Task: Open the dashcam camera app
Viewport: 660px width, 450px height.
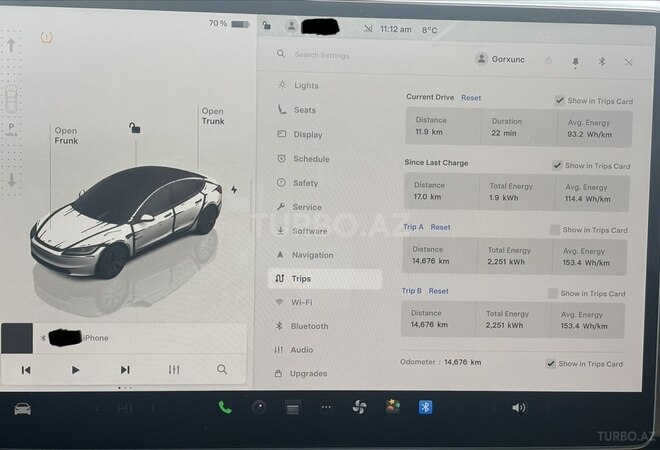Action: (x=259, y=407)
